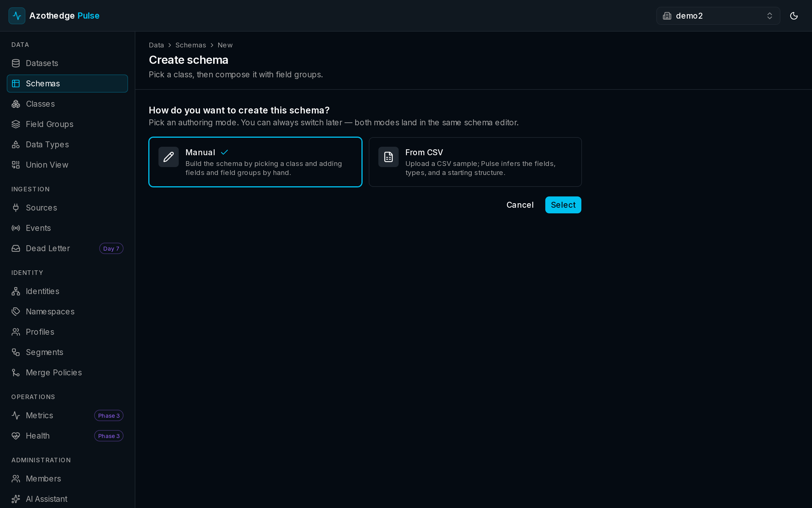Go to Health page
This screenshot has width=812, height=508.
tap(67, 436)
